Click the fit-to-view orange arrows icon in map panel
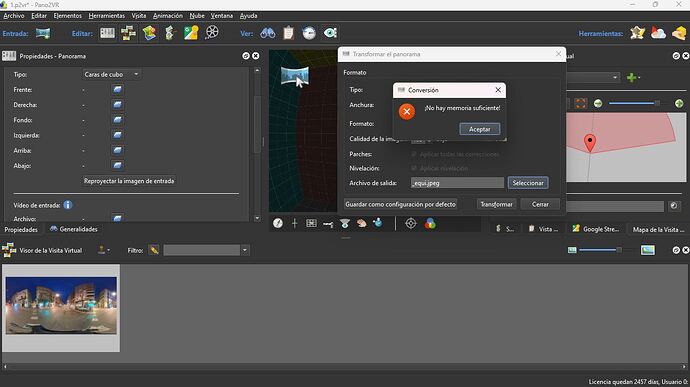Image resolution: width=690 pixels, height=387 pixels. (x=580, y=103)
